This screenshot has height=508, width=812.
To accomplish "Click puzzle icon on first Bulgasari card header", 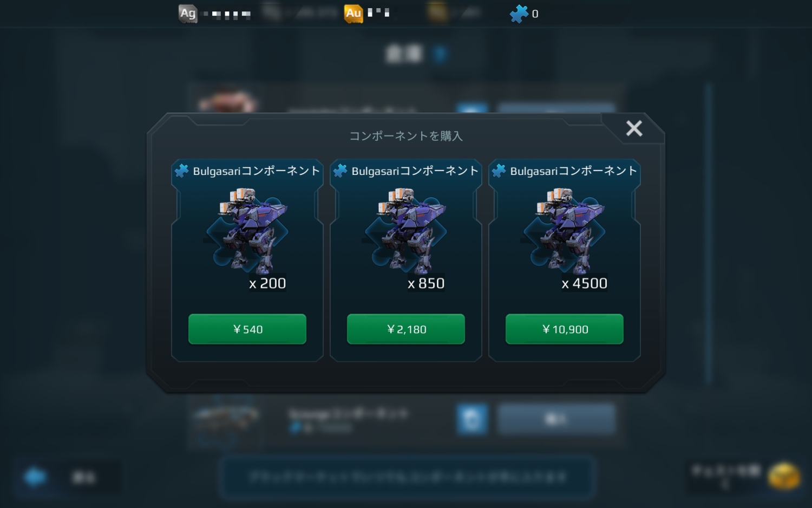I will click(x=181, y=171).
